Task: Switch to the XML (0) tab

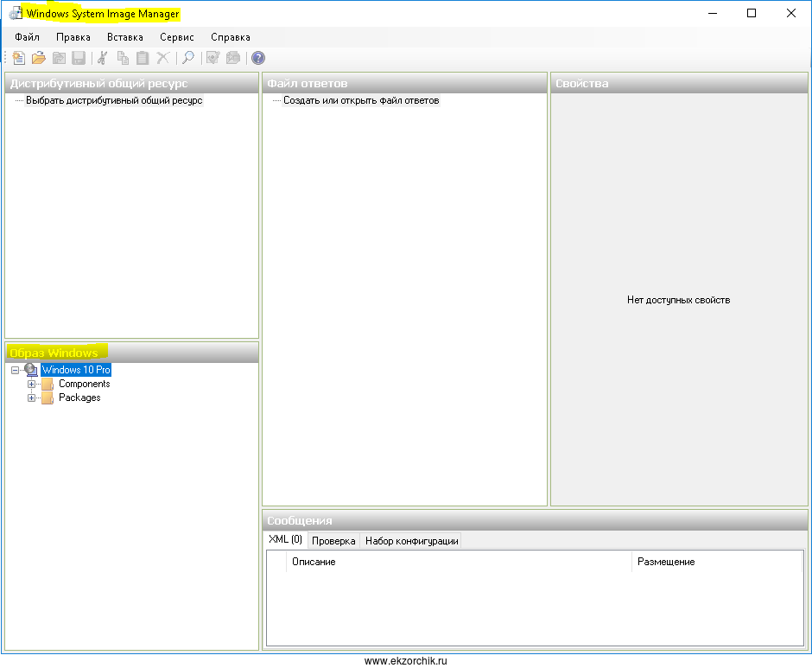Action: [x=285, y=539]
